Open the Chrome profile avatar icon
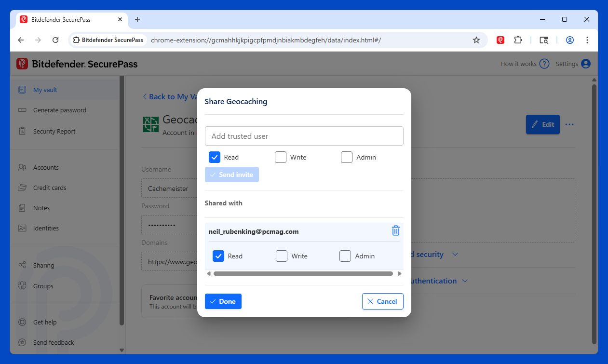Screen dimensions: 608x364 (570, 40)
